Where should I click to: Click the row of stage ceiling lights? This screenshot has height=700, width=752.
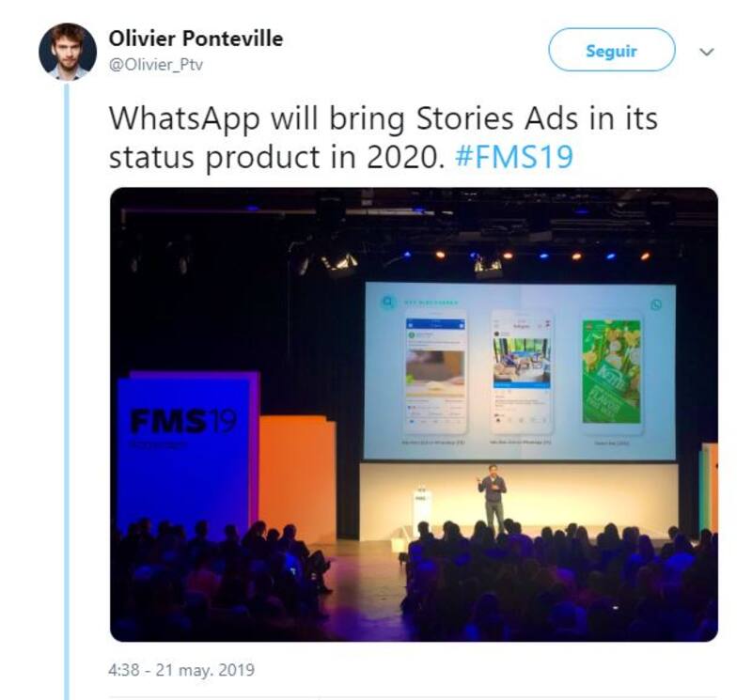[526, 255]
